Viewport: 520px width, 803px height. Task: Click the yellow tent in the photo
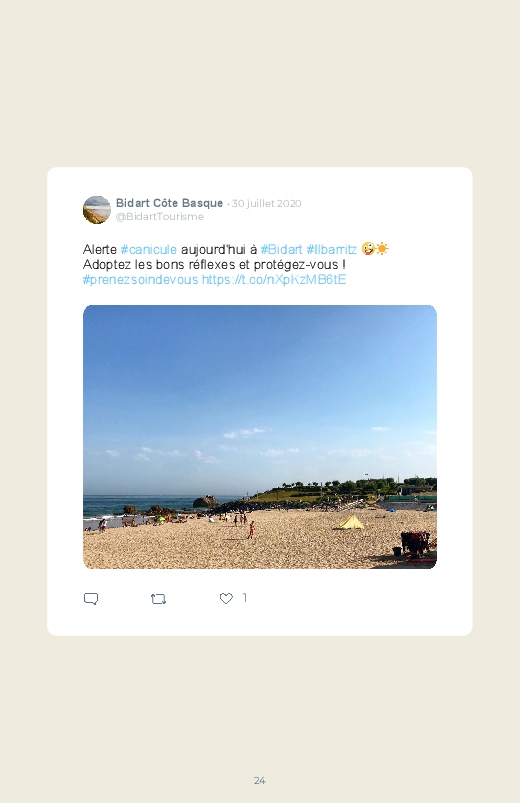pos(350,522)
